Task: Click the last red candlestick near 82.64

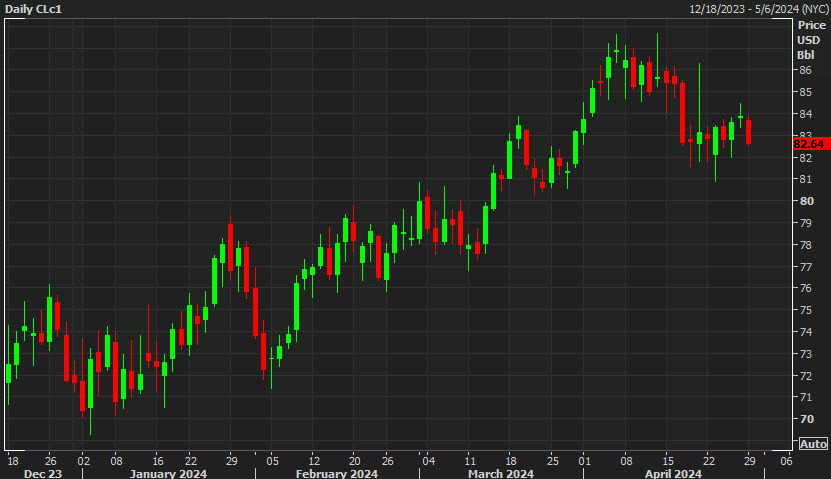Action: tap(748, 131)
